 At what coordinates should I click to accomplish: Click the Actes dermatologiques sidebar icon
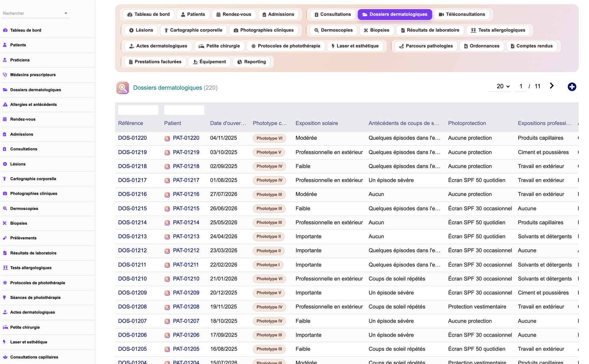(x=5, y=312)
